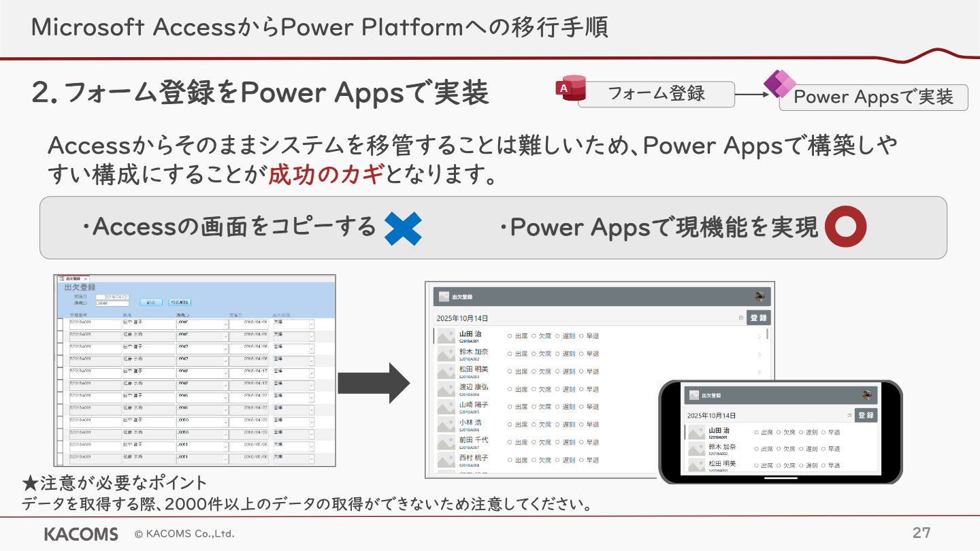
Task: Select the 出欠登録 tab in the Access form
Action: coord(72,279)
